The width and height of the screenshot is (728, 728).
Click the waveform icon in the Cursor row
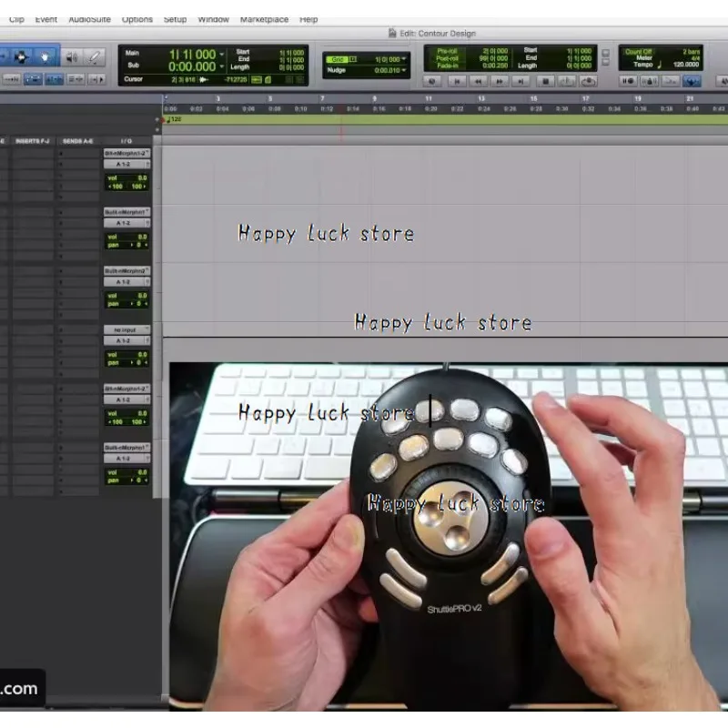(203, 79)
